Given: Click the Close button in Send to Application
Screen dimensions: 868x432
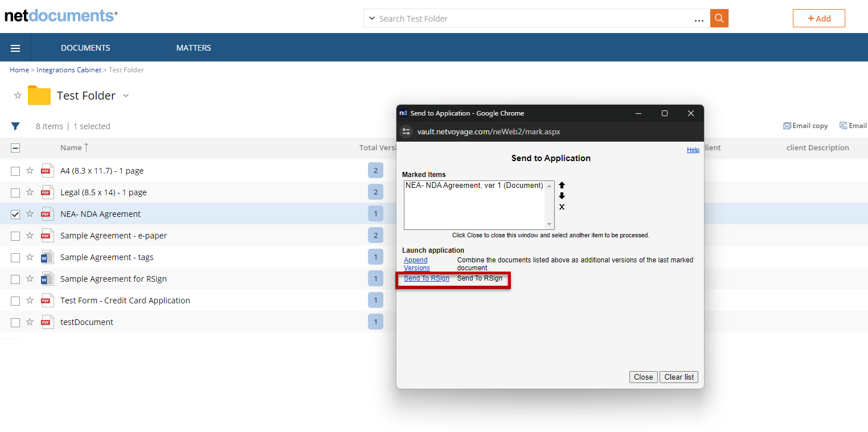Looking at the screenshot, I should (x=644, y=377).
